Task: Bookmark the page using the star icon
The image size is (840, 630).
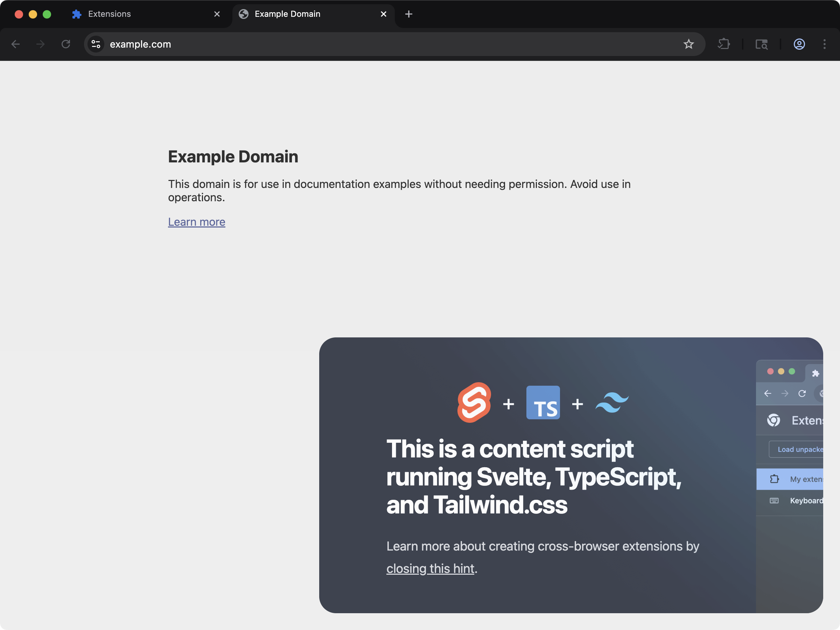Action: coord(688,44)
